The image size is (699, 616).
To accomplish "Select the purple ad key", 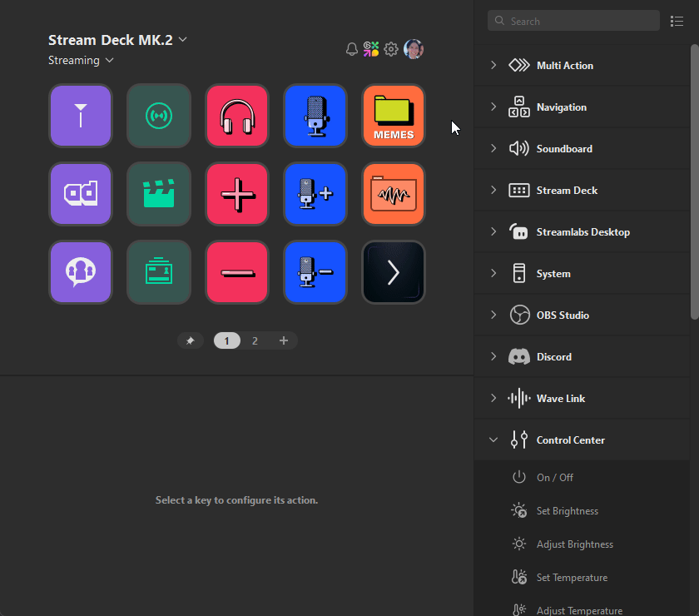I will [x=81, y=194].
